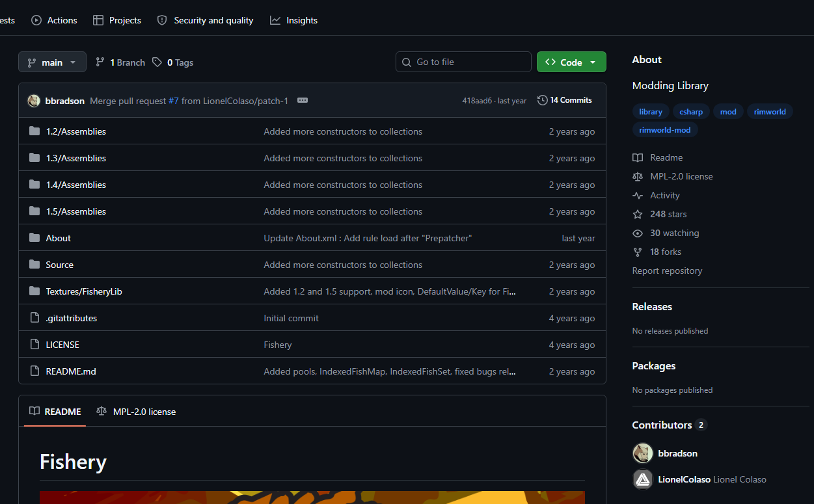Open the Contributors heading link
This screenshot has width=814, height=504.
tap(670, 425)
